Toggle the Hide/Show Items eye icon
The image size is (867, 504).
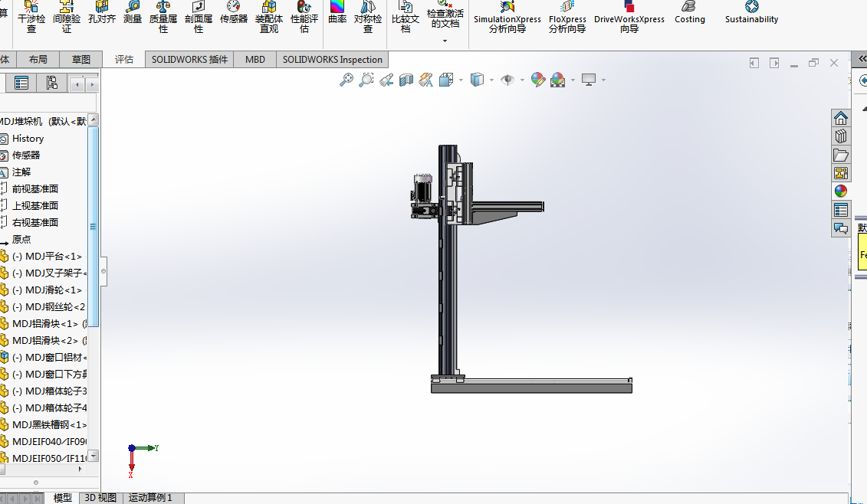tap(507, 80)
